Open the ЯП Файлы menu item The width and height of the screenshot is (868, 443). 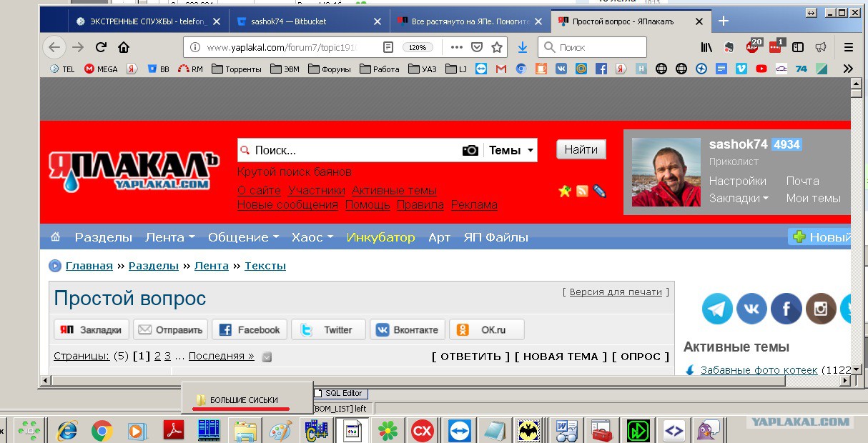point(495,237)
